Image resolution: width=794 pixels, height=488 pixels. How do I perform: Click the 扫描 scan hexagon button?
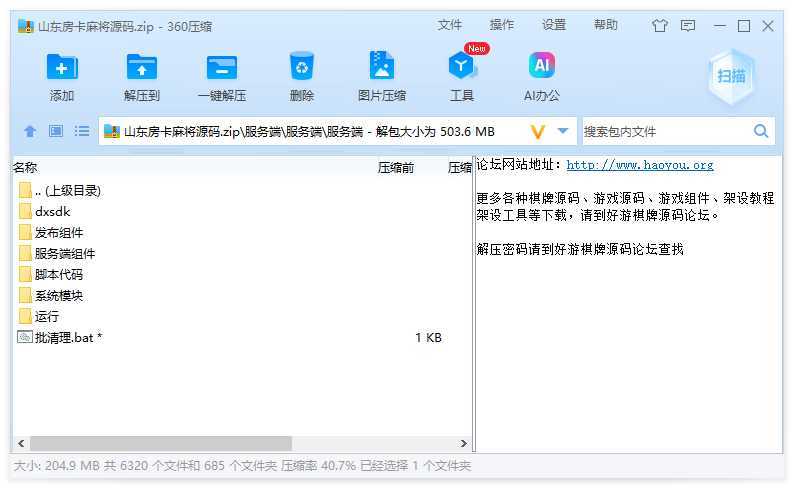coord(731,76)
